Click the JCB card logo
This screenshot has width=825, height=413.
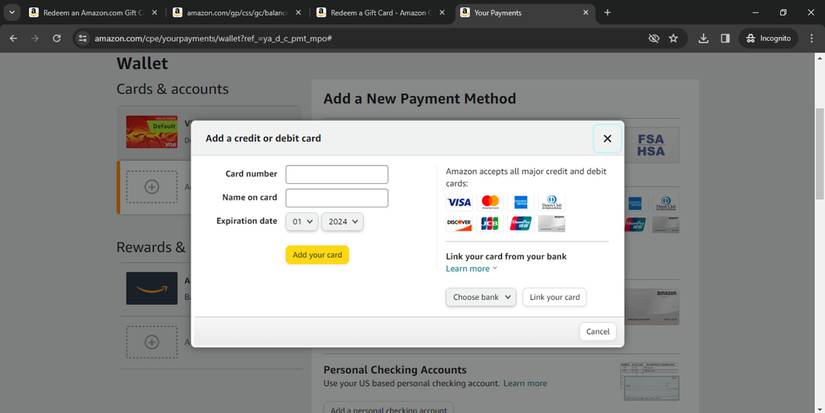tap(490, 224)
